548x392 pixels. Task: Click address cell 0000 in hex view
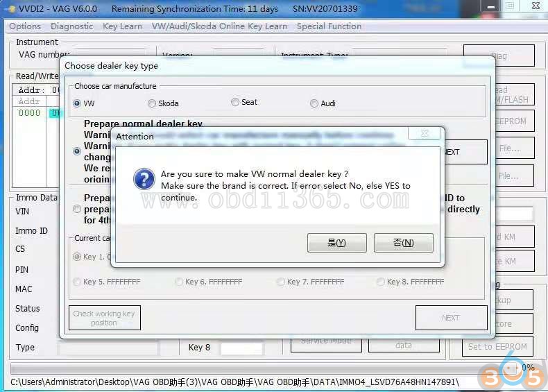click(29, 113)
